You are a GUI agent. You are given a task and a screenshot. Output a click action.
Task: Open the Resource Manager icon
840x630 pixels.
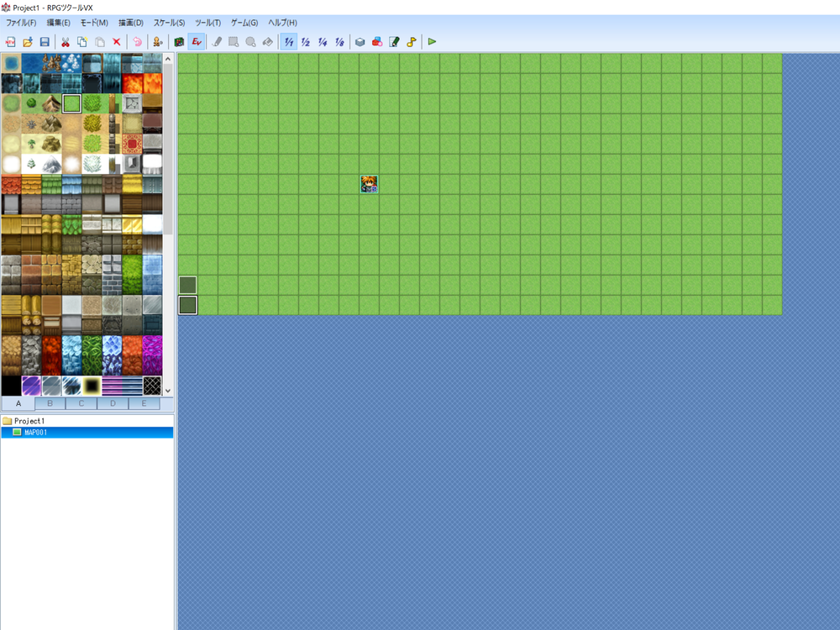[377, 42]
